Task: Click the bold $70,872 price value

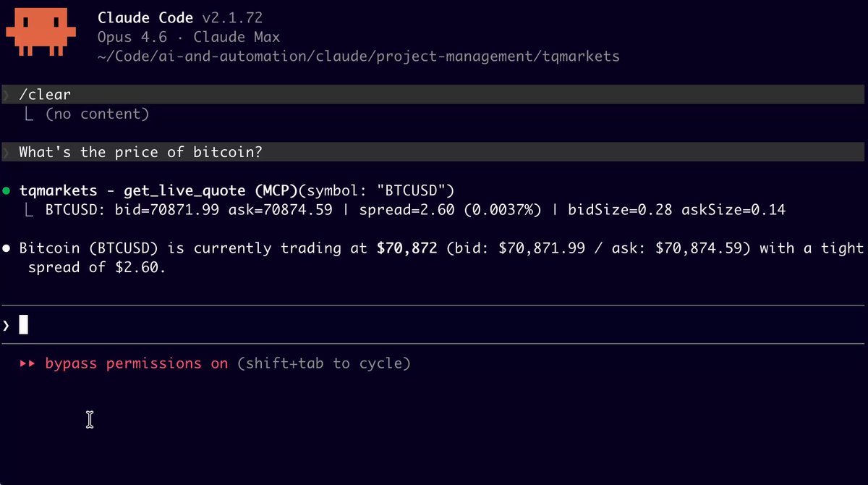Action: pos(407,248)
